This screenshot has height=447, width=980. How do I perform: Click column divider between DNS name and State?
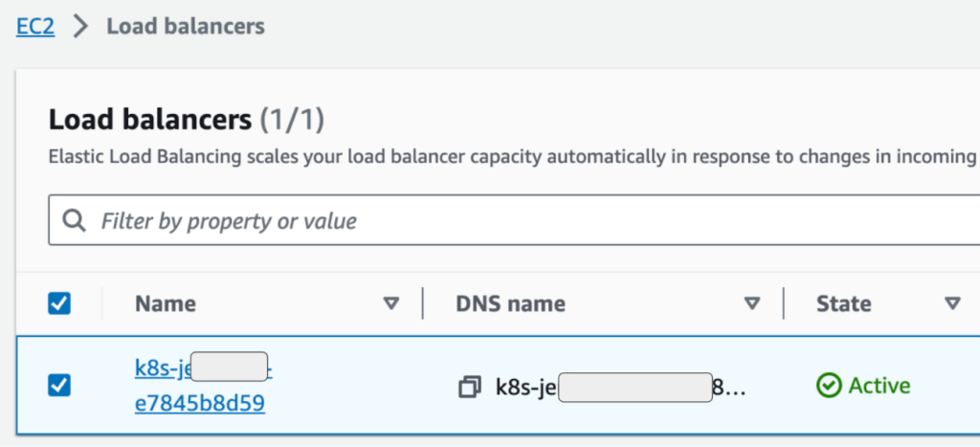click(784, 303)
